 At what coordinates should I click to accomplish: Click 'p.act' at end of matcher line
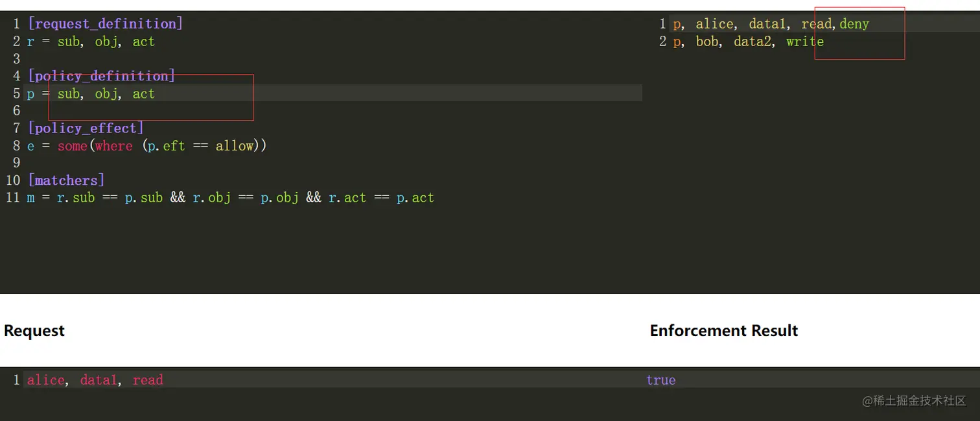pos(415,197)
